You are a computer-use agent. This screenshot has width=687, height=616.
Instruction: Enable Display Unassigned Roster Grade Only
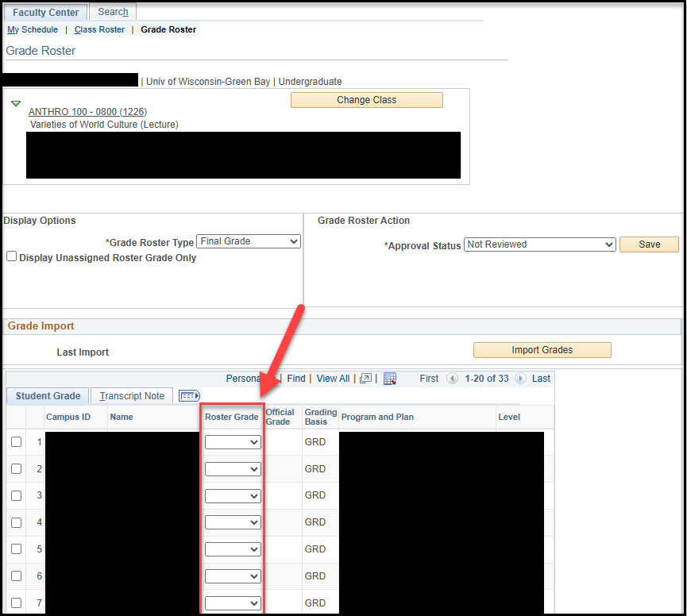12,257
